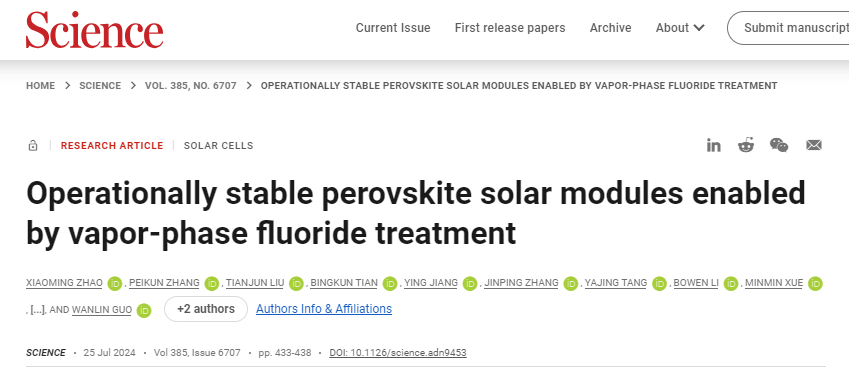This screenshot has width=849, height=368.
Task: Open Ying Jiang's ORCID iD icon
Action: point(469,283)
